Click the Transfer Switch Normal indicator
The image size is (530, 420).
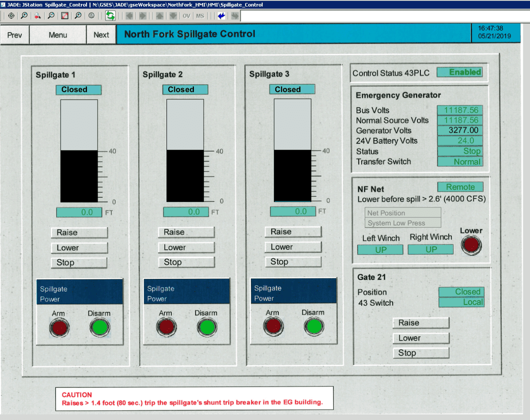tap(460, 162)
